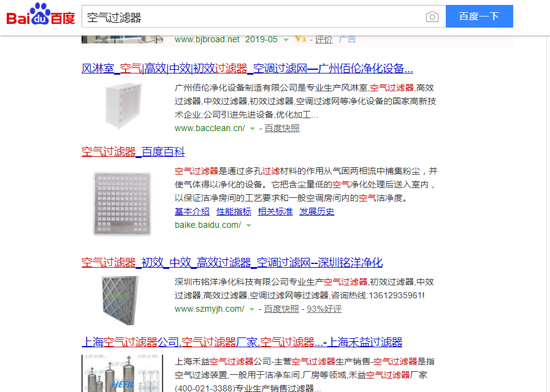Go to 性能指标 section link
Image resolution: width=550 pixels, height=392 pixels.
[234, 211]
